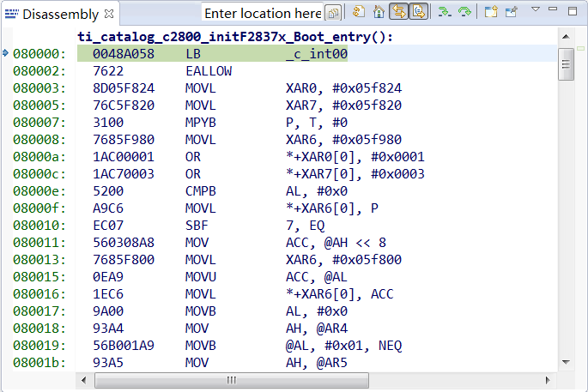Select the Disassembly tab

[60, 15]
